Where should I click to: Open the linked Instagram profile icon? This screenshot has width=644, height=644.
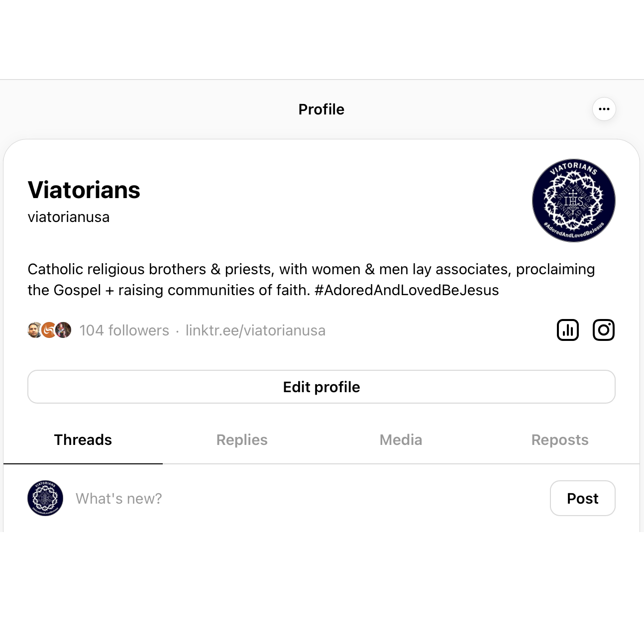[x=604, y=330]
